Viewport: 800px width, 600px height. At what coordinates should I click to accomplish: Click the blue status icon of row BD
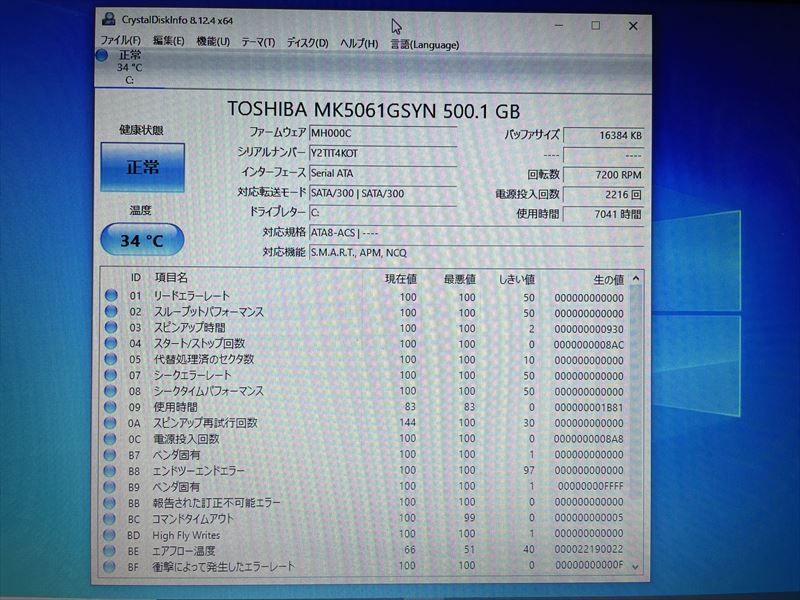pos(109,535)
